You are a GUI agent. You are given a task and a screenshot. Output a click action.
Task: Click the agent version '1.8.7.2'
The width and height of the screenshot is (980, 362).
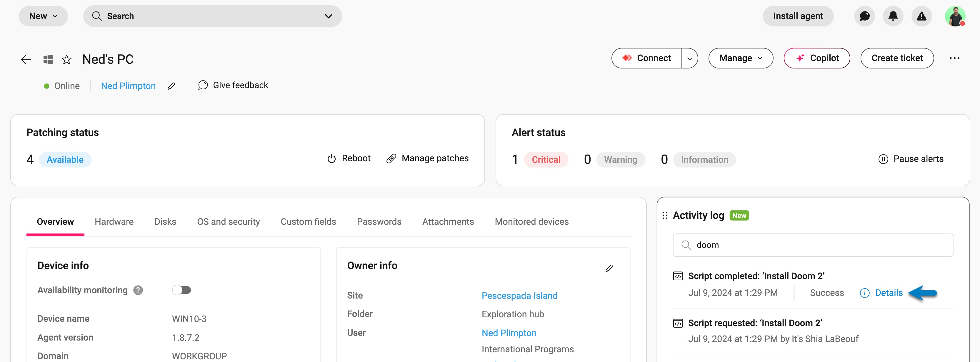pyautogui.click(x=186, y=338)
